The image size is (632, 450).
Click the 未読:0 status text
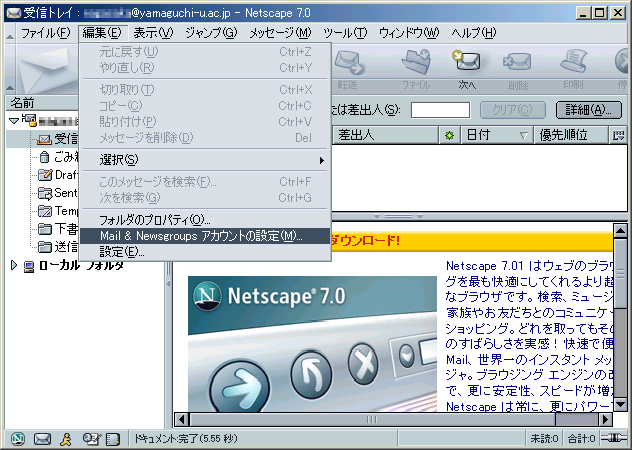point(544,439)
